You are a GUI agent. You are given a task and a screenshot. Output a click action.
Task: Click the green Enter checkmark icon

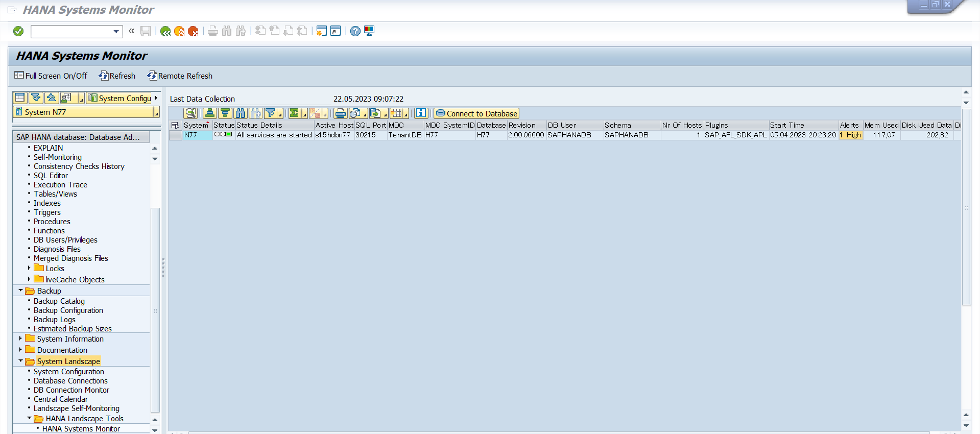pos(18,32)
